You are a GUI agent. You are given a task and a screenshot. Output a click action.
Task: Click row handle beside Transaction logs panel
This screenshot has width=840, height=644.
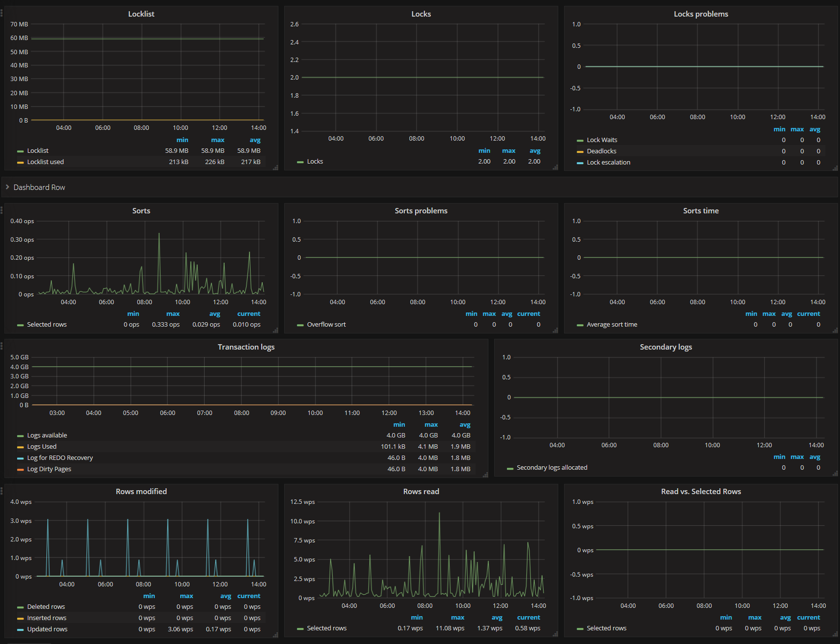pos(1,346)
